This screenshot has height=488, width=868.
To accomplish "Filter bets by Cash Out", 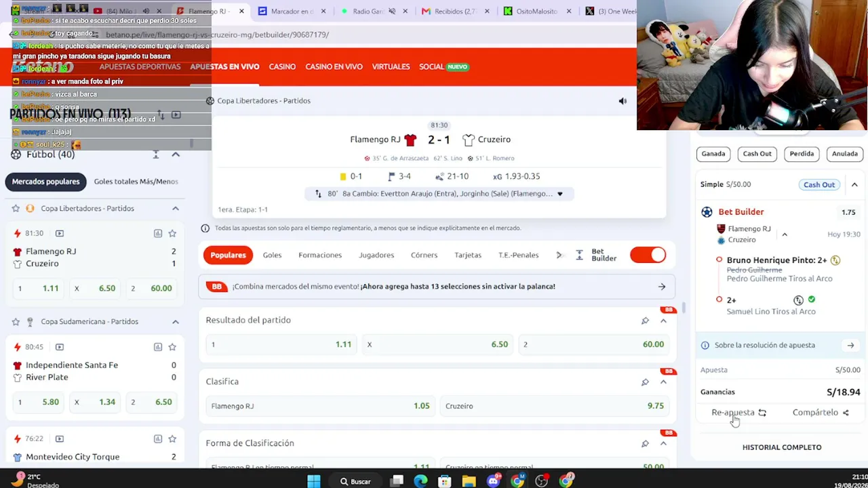I will click(x=757, y=154).
